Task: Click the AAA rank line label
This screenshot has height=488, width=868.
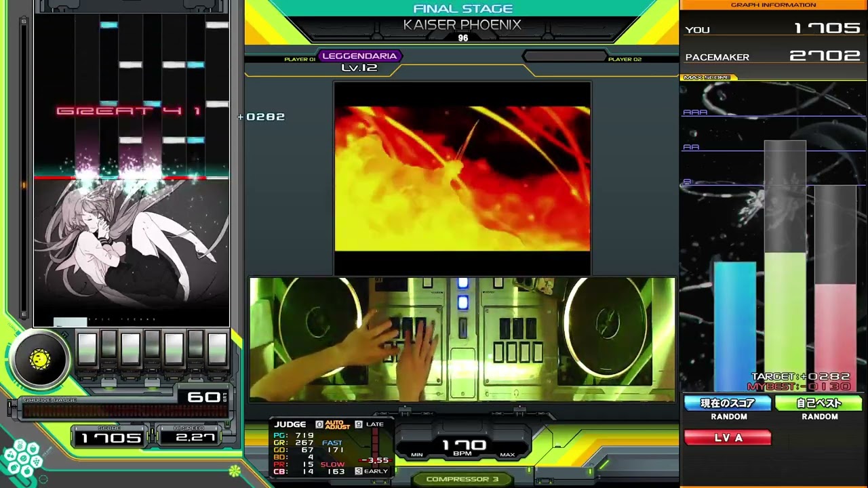Action: click(695, 112)
